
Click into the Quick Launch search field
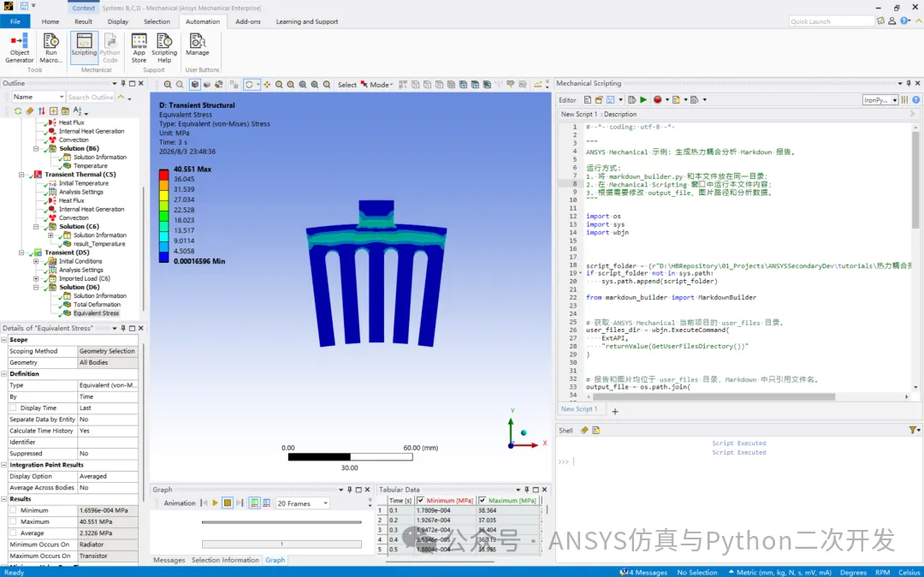click(x=832, y=21)
